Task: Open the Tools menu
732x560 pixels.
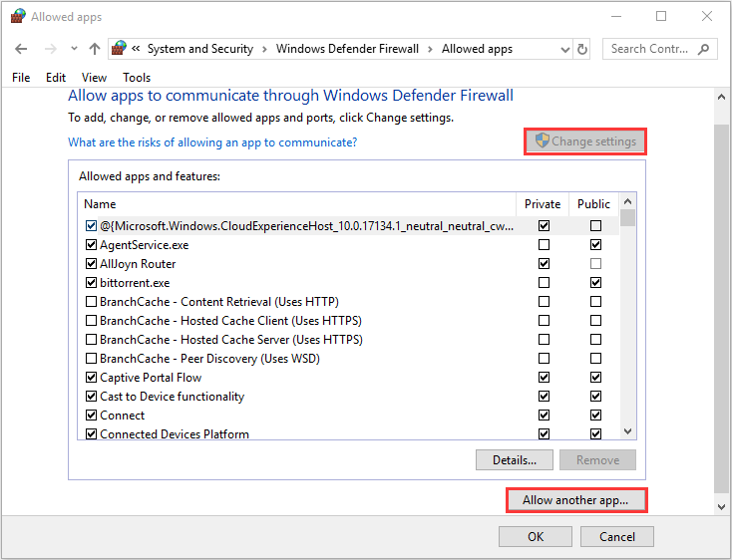Action: click(137, 78)
